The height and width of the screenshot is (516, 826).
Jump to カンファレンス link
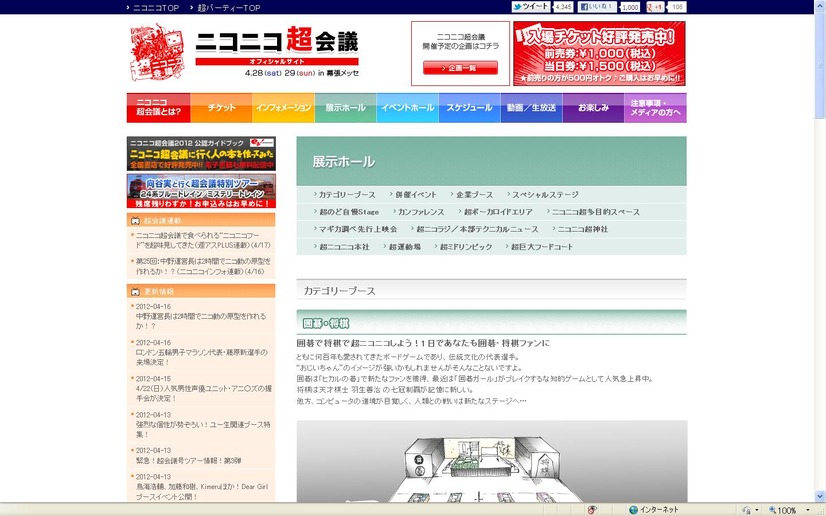click(421, 212)
